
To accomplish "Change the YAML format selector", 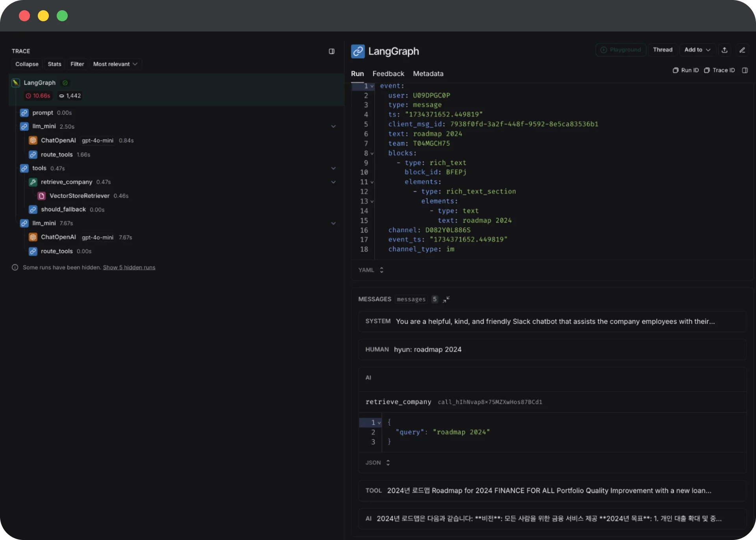I will pyautogui.click(x=371, y=270).
